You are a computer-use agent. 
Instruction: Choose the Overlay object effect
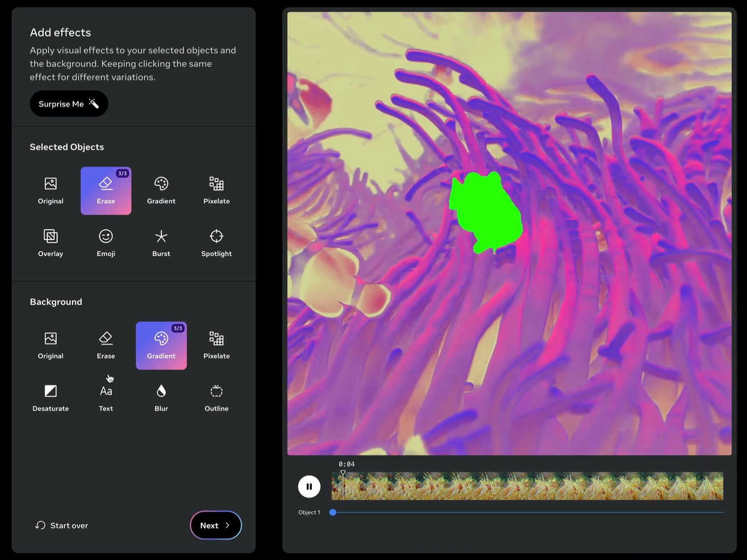(51, 243)
